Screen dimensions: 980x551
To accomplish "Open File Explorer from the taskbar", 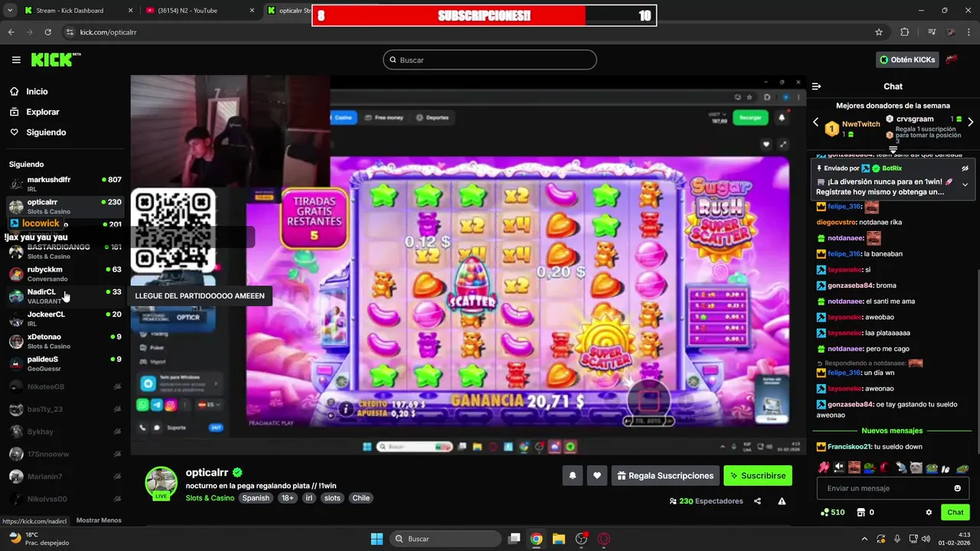I will pos(559,539).
